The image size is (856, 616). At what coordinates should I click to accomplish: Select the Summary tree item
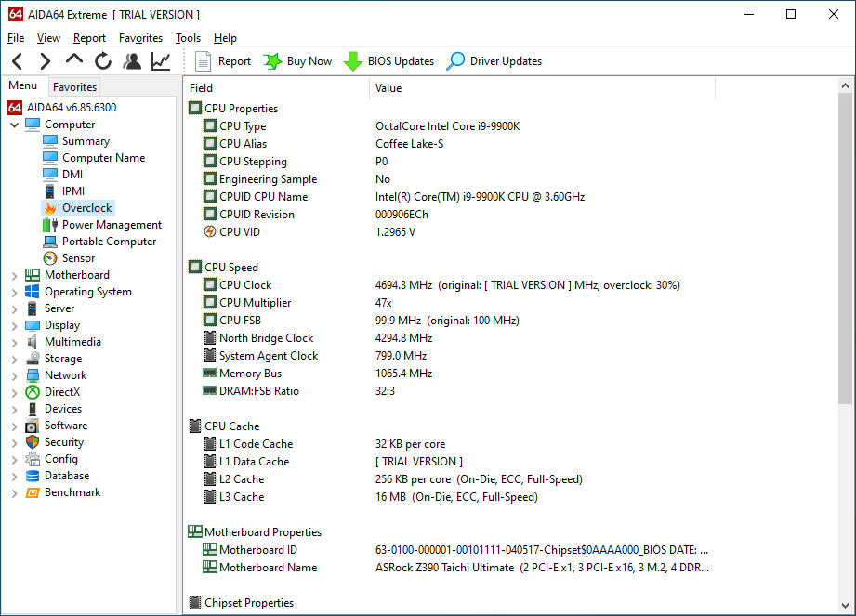(86, 141)
